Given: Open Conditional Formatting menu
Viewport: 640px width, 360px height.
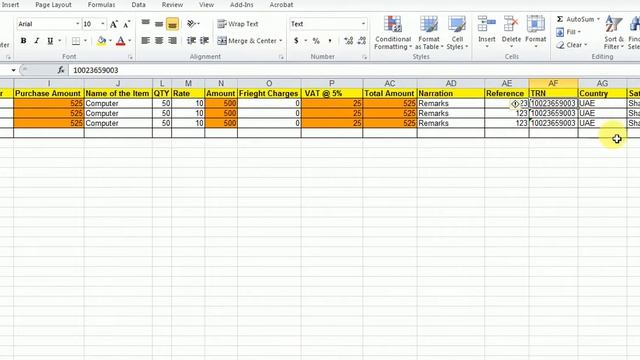Looking at the screenshot, I should 393,33.
